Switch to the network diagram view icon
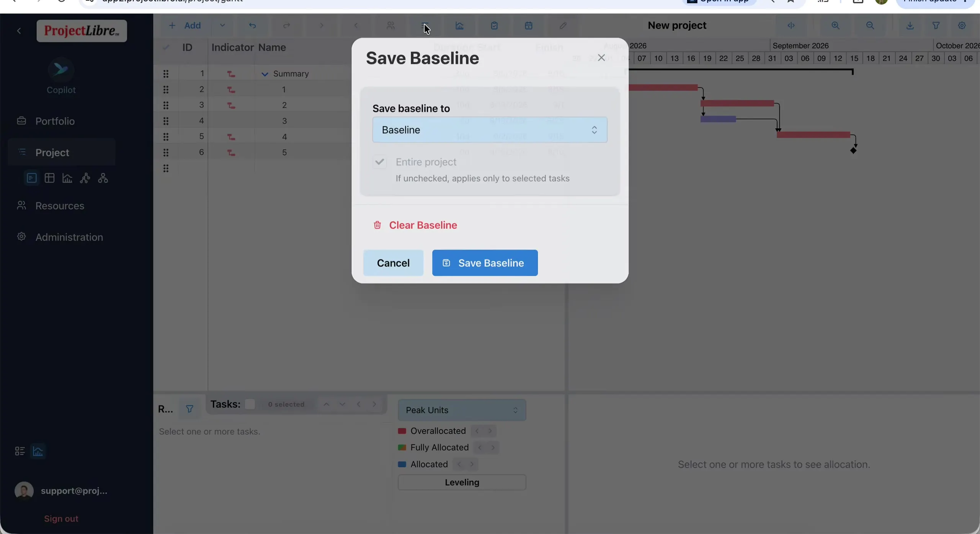The height and width of the screenshot is (534, 980). point(85,178)
